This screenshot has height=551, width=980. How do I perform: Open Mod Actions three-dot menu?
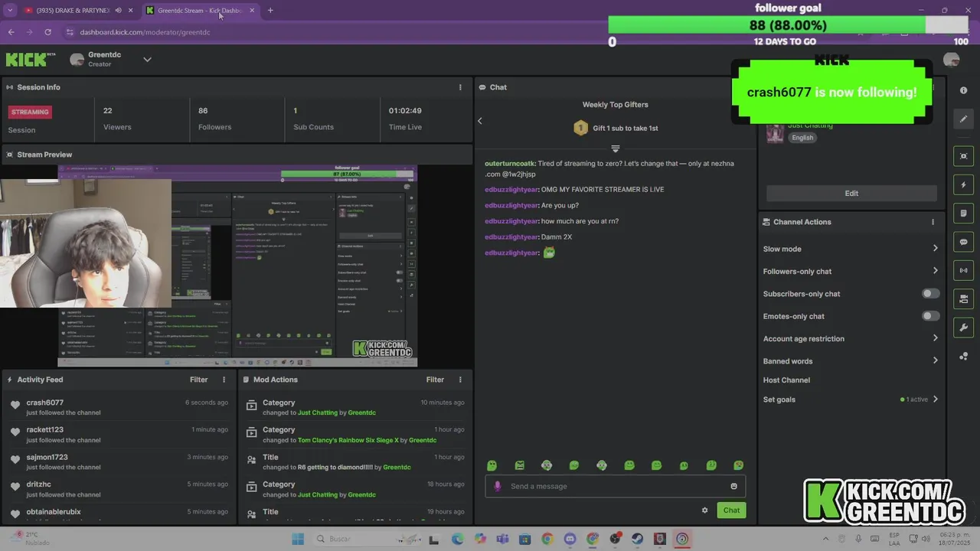point(460,380)
